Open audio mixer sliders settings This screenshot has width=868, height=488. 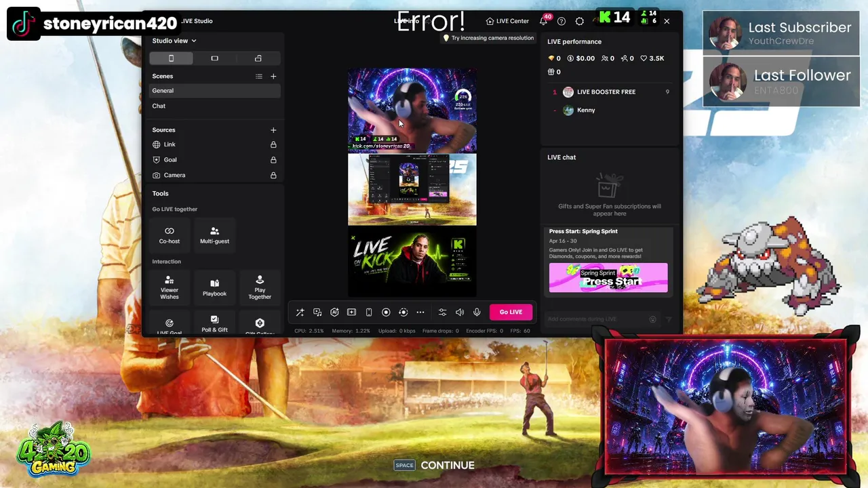pos(442,312)
